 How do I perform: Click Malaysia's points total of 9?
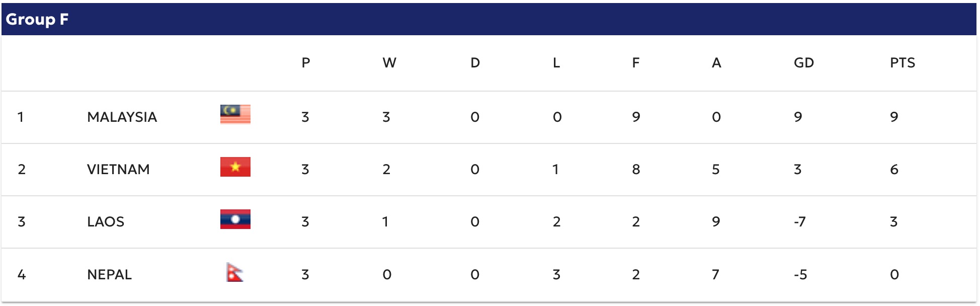tap(894, 117)
